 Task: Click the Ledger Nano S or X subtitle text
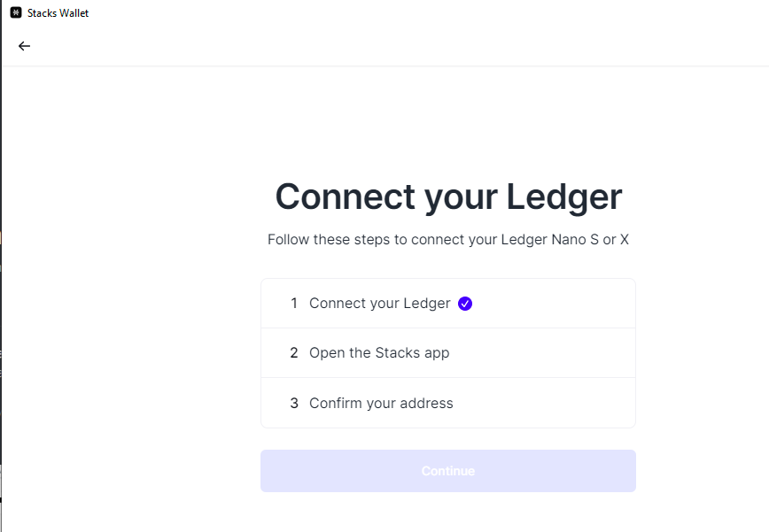[x=447, y=239]
